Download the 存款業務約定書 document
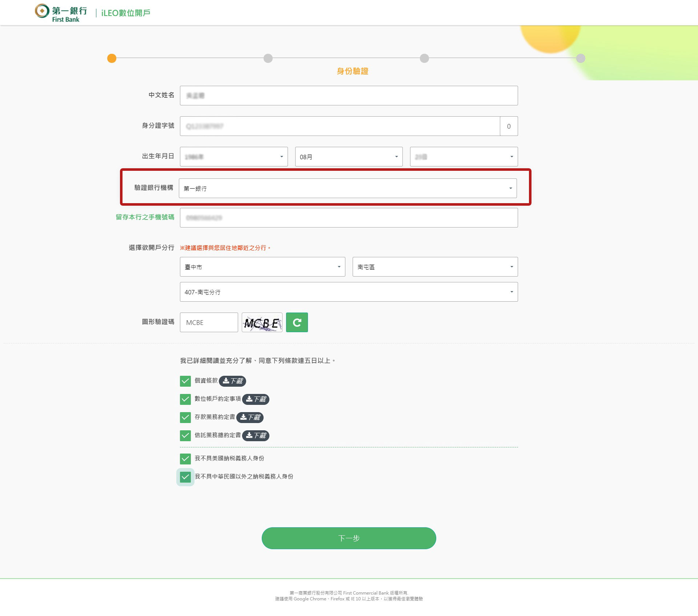The image size is (698, 616). pos(250,417)
